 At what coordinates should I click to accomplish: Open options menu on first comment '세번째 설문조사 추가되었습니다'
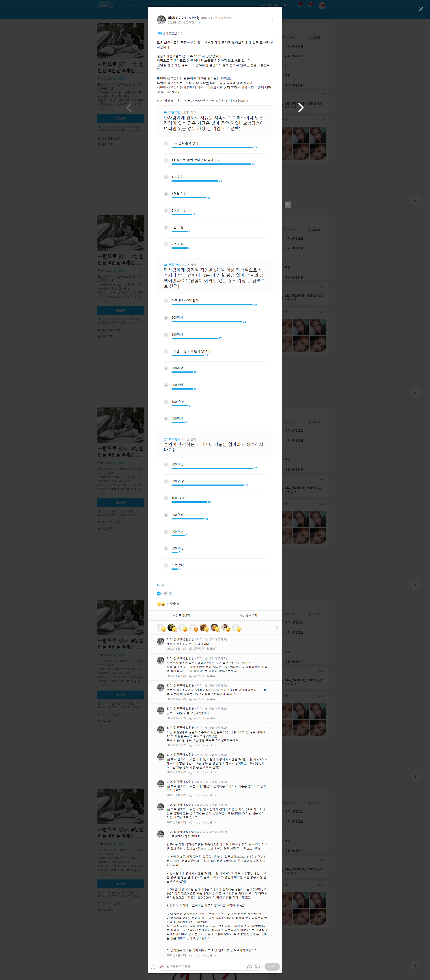click(272, 640)
